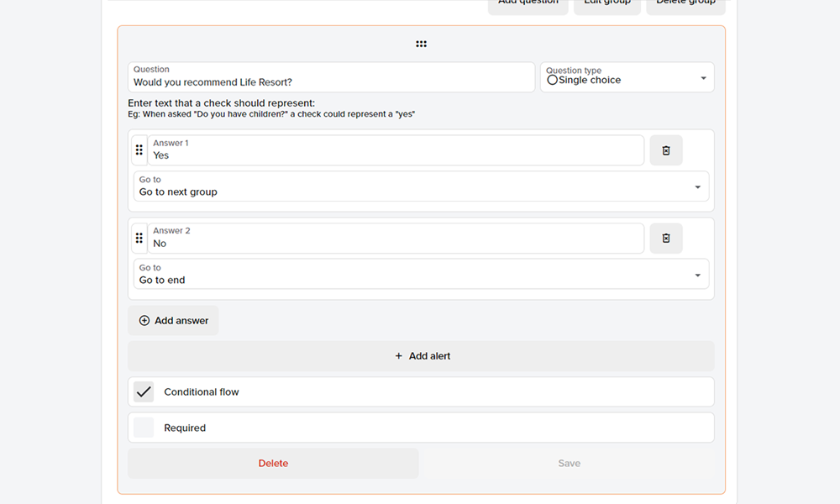Uncheck the Conditional flow checkbox
Image resolution: width=840 pixels, height=504 pixels.
144,391
